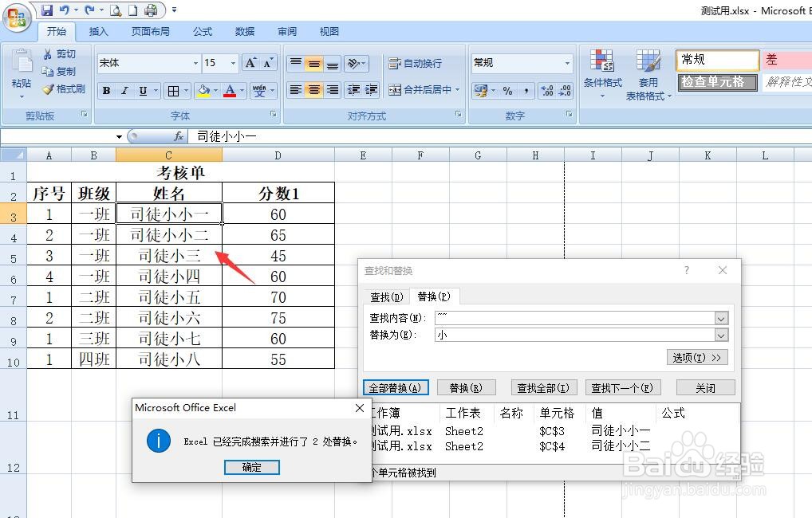The height and width of the screenshot is (518, 812).
Task: Toggle italic formatting
Action: point(124,91)
